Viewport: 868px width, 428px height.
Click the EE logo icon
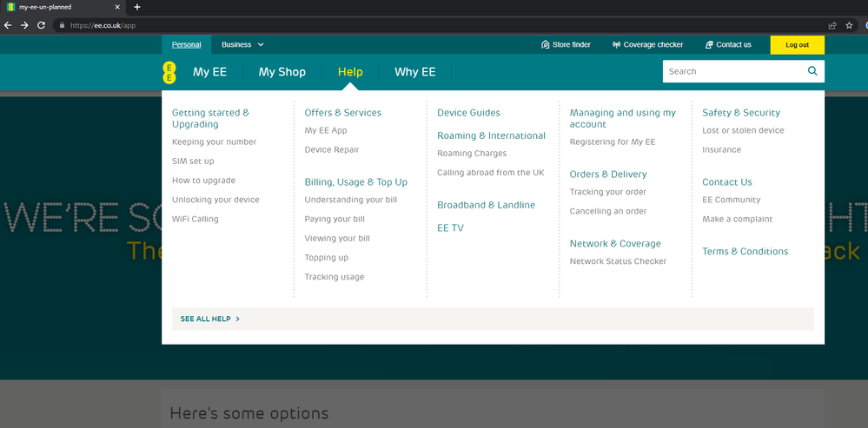[x=169, y=73]
